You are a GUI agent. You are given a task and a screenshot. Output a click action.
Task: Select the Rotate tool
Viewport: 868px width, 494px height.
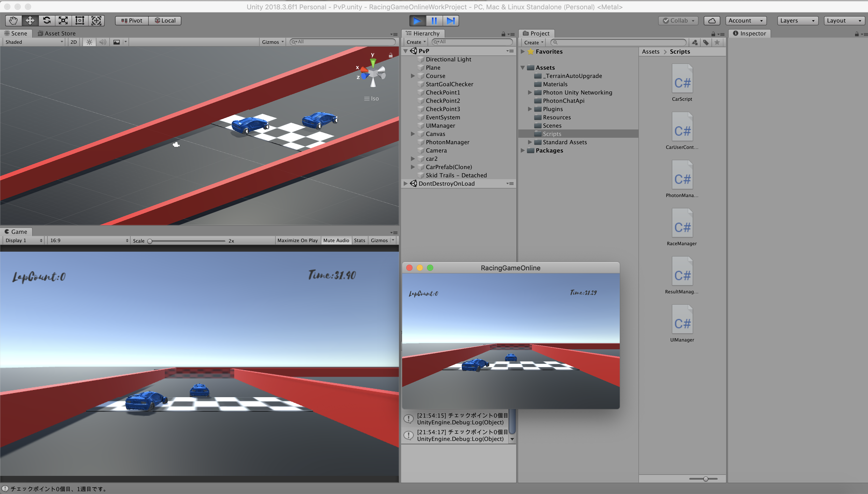click(x=46, y=21)
